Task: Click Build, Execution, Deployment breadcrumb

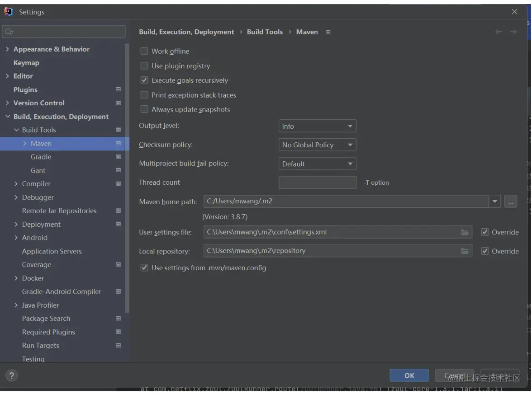Action: coord(186,32)
